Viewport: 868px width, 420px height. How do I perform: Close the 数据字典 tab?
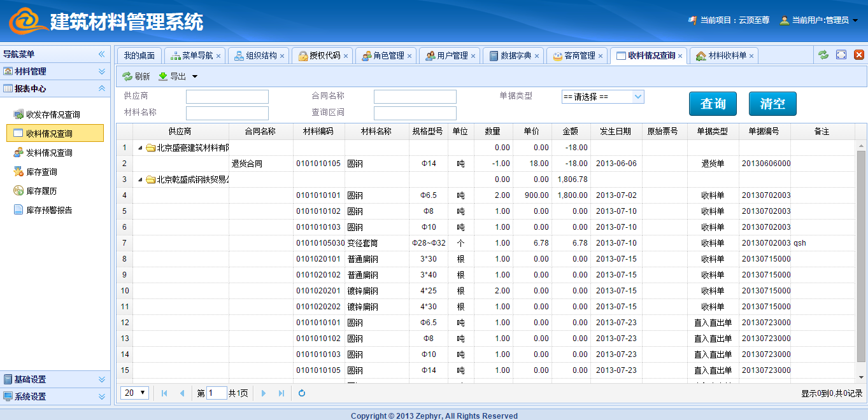coord(537,56)
